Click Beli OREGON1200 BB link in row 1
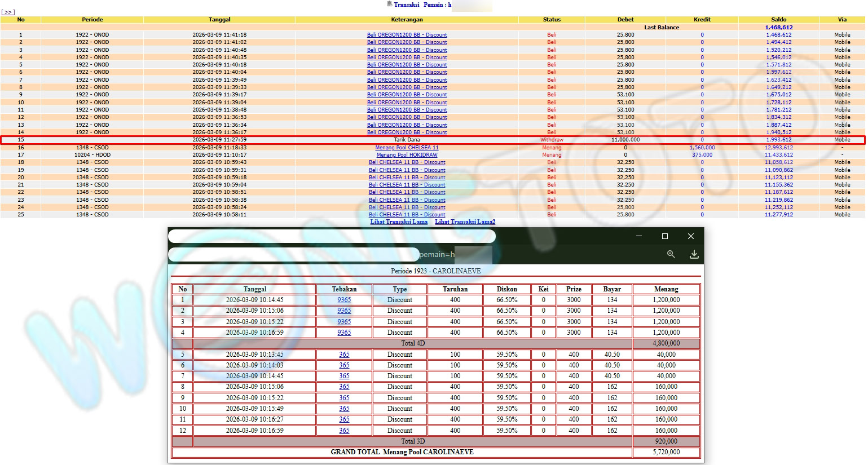Image resolution: width=868 pixels, height=465 pixels. [x=407, y=35]
